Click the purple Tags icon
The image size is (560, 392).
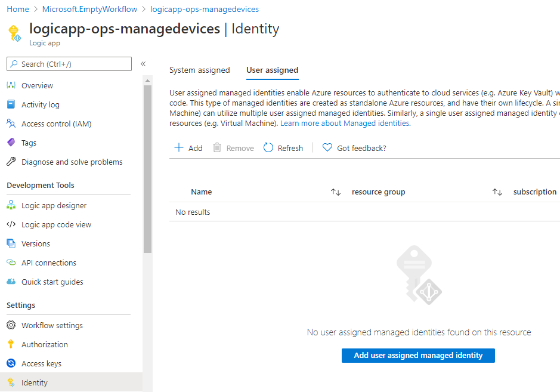pos(11,143)
